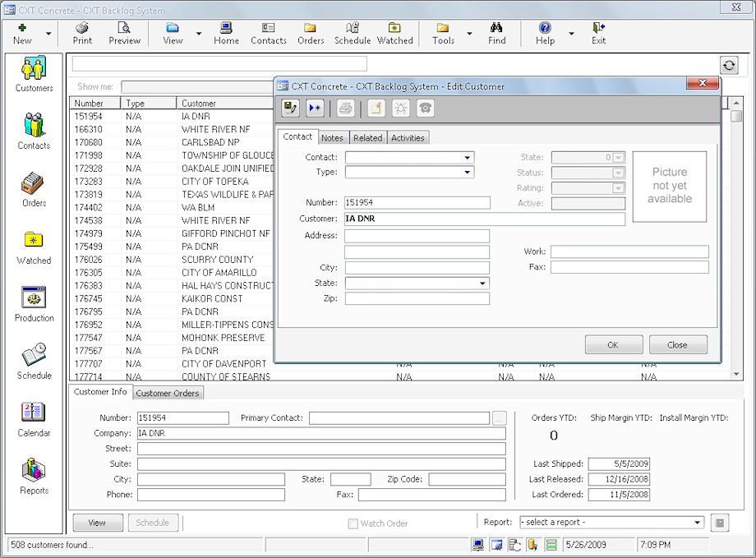Open the Type dropdown in Edit Customer
Screen dimensions: 756x558
(x=467, y=173)
